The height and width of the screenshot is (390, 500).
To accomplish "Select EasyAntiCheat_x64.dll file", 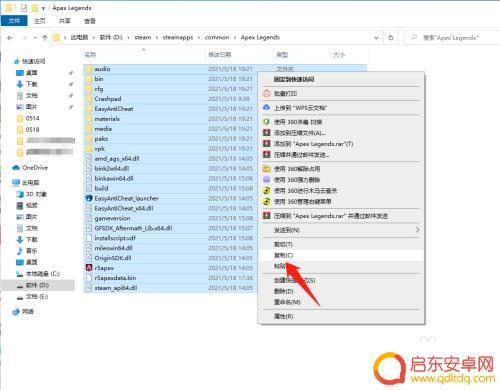I will (124, 208).
